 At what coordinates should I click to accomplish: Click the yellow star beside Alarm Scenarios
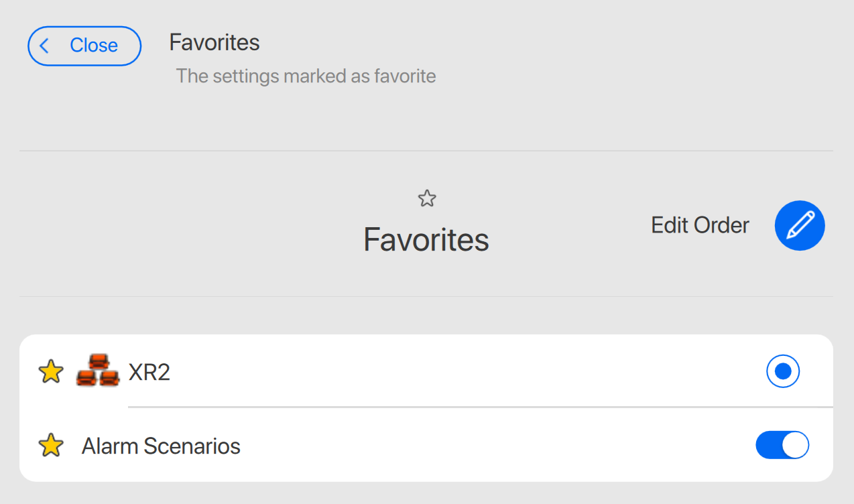51,445
